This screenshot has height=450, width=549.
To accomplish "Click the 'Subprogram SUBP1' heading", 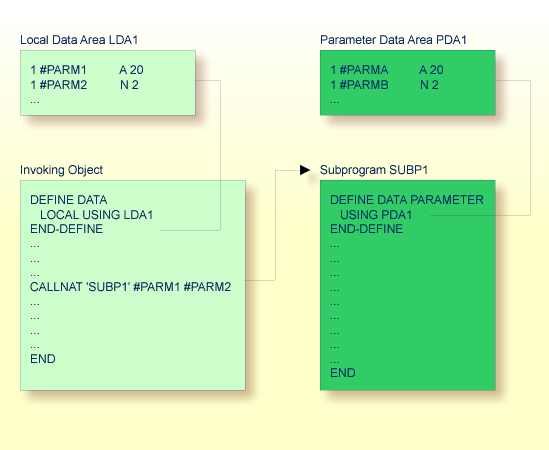I will click(x=374, y=170).
